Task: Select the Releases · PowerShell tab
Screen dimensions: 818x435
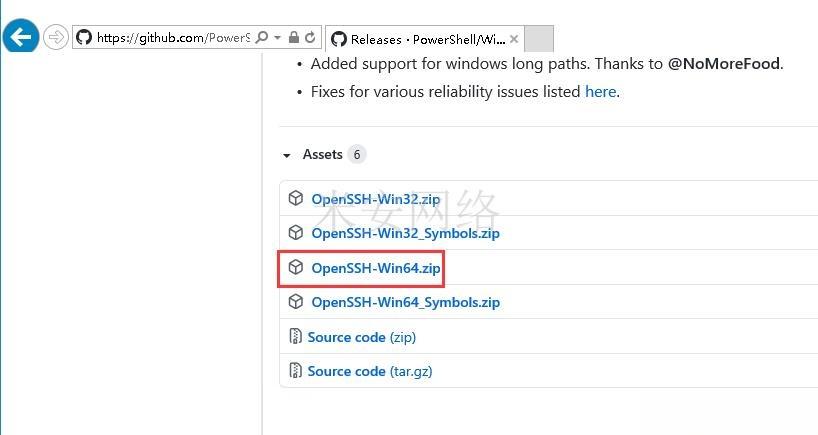Action: 425,39
